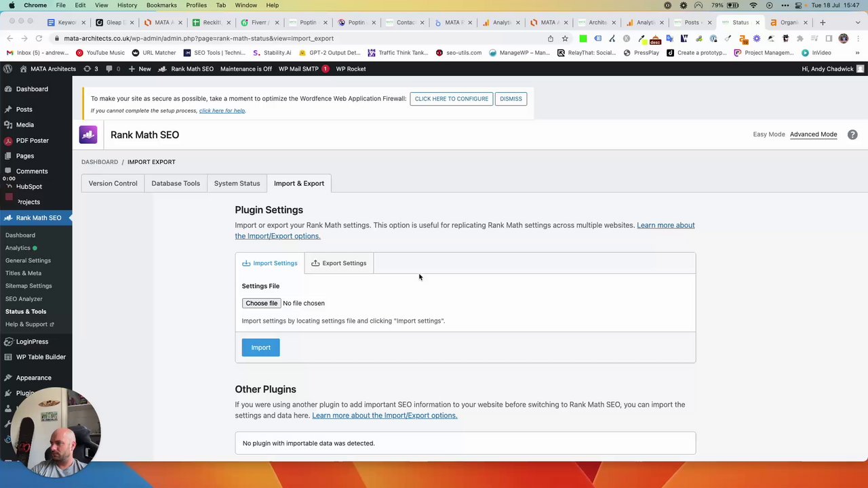This screenshot has width=868, height=488.
Task: Open New content dropdown in admin bar
Action: point(139,68)
